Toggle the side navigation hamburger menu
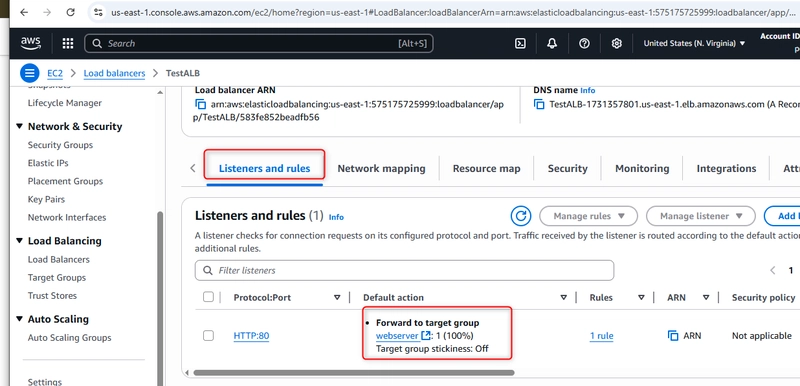800x386 pixels. [x=30, y=73]
